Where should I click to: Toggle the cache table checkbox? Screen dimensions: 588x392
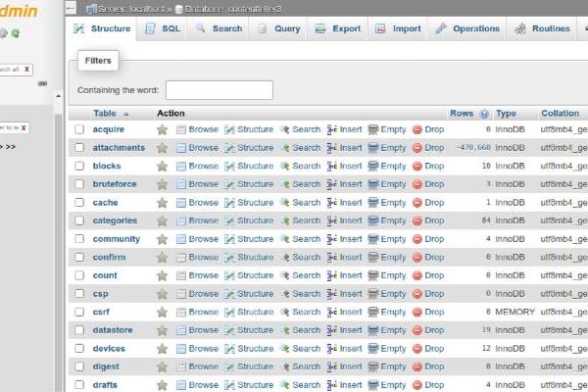pos(79,202)
